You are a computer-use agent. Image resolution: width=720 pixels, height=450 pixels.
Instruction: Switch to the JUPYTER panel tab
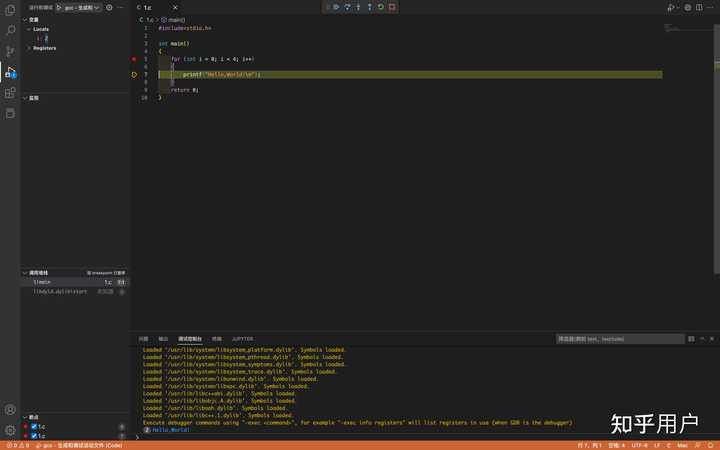(242, 339)
